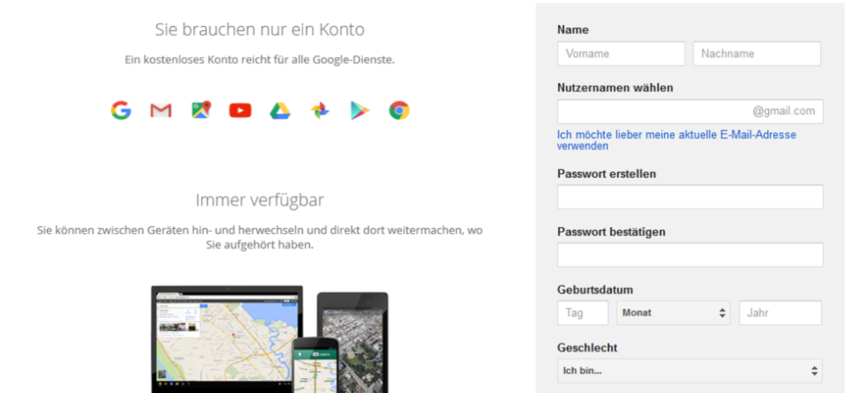The width and height of the screenshot is (868, 393).
Task: Click the Google Photos pinwheel icon
Action: (319, 110)
